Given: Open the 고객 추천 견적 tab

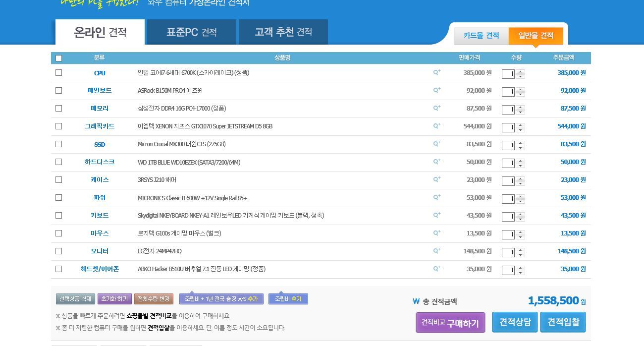Looking at the screenshot, I should 283,32.
